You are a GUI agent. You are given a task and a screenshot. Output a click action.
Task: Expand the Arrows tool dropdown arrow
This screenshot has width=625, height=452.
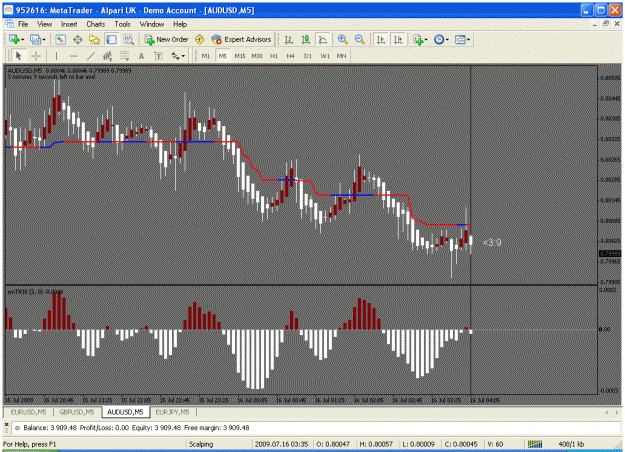(x=183, y=56)
